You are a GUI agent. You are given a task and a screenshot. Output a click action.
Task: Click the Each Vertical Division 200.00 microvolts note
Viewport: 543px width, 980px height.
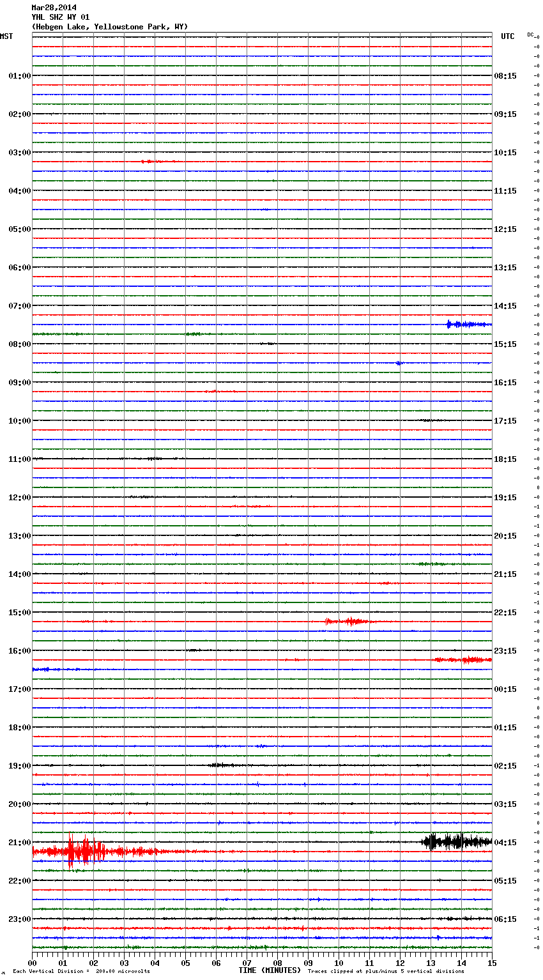coord(81,971)
